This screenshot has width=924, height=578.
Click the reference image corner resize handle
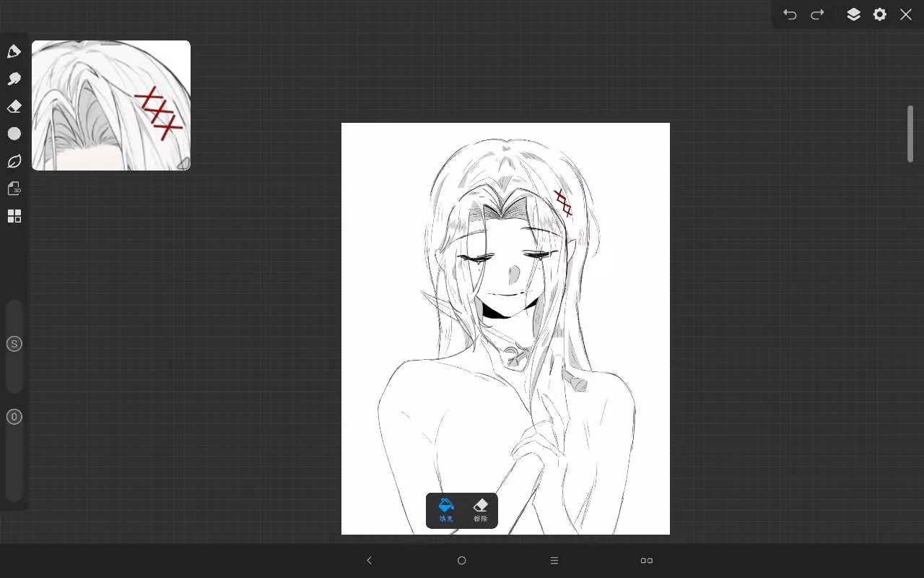point(183,163)
